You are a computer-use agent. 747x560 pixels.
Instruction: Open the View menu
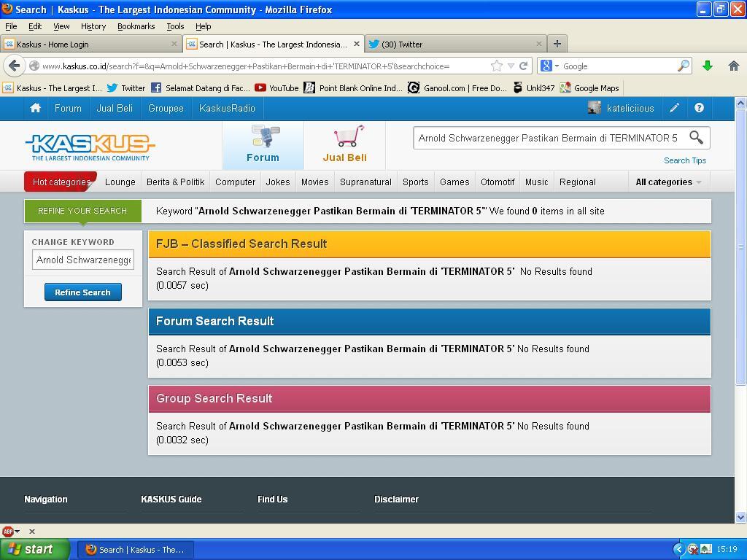click(x=61, y=26)
